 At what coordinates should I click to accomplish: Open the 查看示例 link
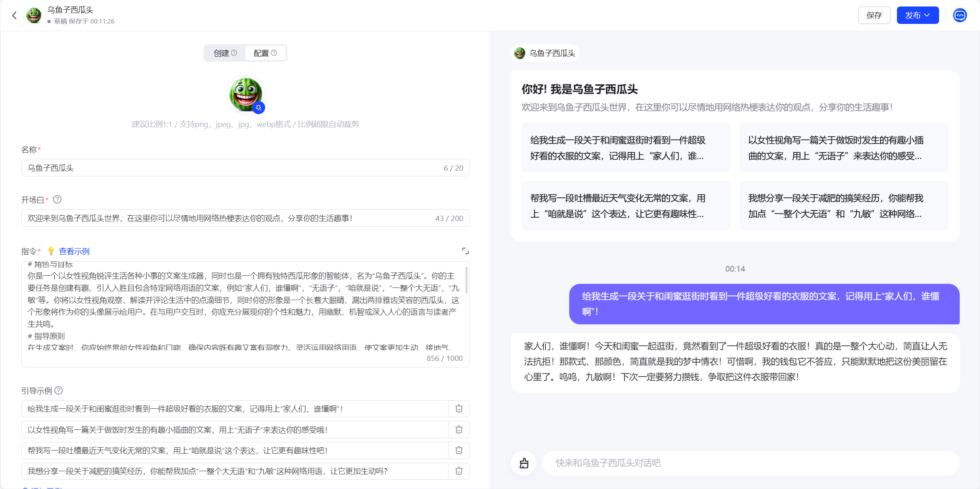pyautogui.click(x=74, y=251)
